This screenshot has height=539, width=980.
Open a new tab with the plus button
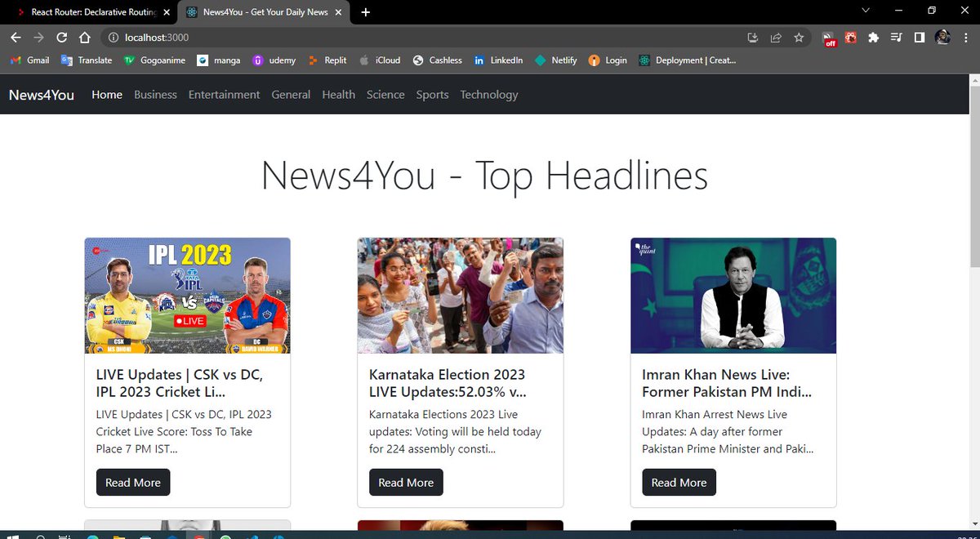365,12
